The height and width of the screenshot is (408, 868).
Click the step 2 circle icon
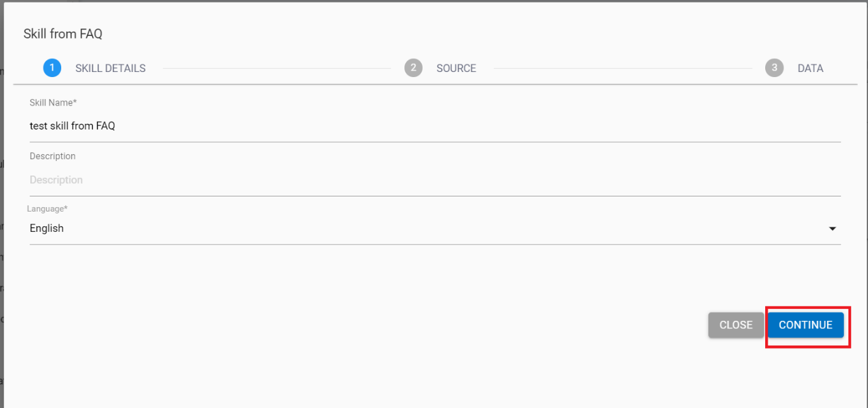413,68
